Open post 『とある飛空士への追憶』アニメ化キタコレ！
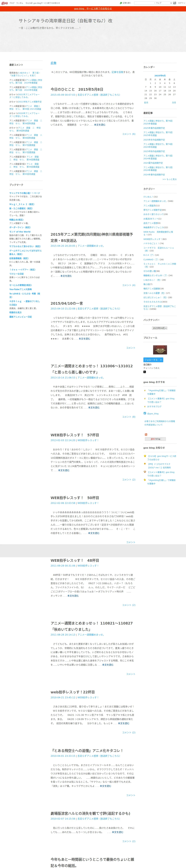The width and height of the screenshot is (186, 868). [x=87, y=750]
